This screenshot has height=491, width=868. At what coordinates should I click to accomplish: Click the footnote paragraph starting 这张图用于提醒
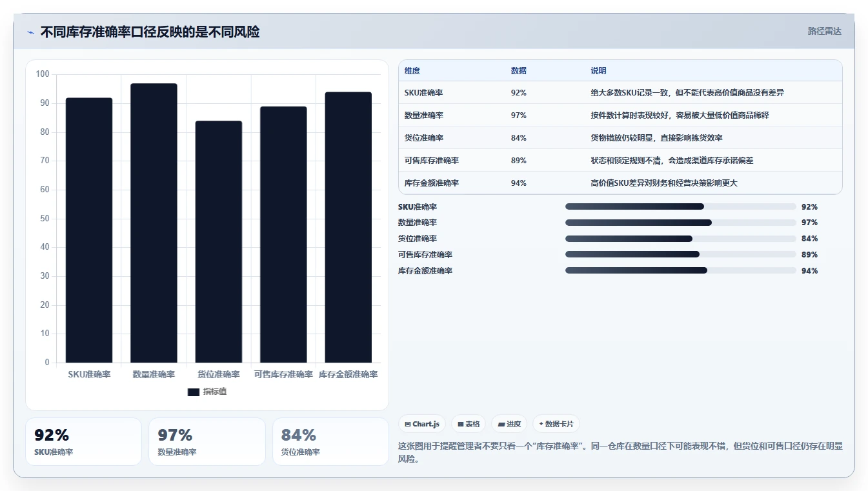[x=620, y=452]
